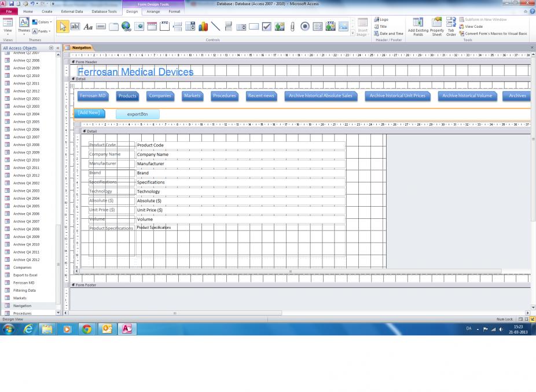Convert Form's Macros to Visual Basic
536x392 pixels.
pyautogui.click(x=493, y=34)
